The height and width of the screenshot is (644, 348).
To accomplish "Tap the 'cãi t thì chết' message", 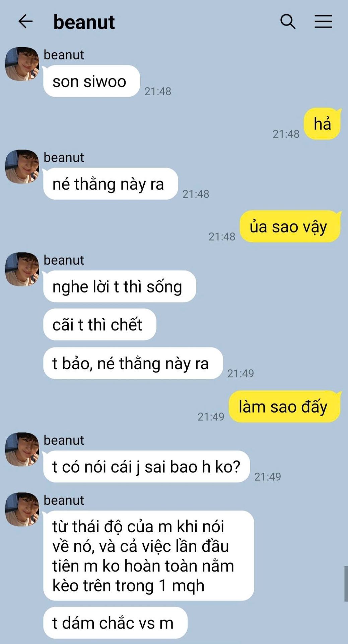I will click(x=99, y=325).
